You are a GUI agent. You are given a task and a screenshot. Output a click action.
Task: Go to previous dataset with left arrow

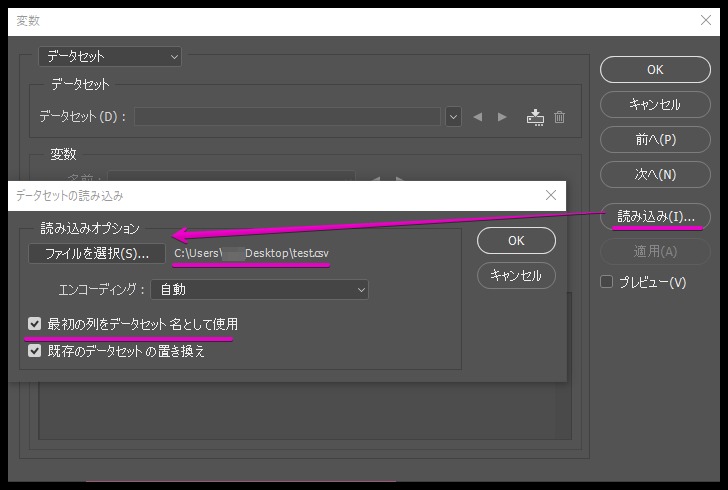click(x=478, y=117)
